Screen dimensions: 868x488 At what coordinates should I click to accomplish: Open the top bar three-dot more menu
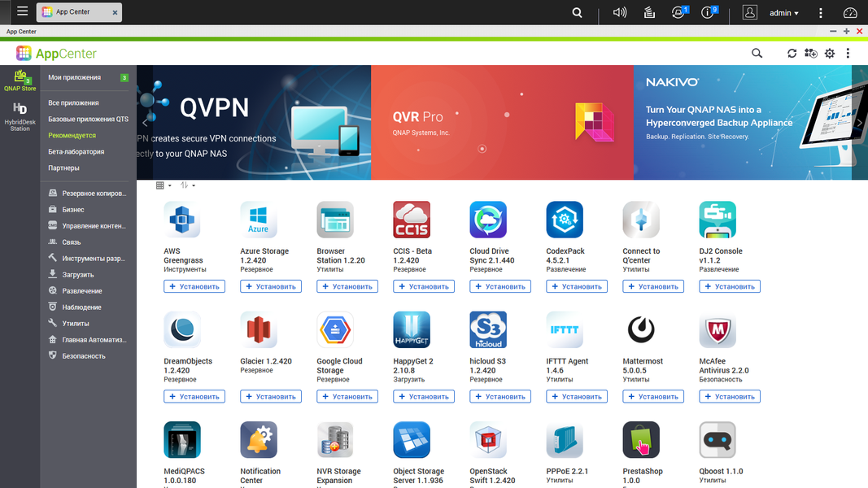click(x=820, y=12)
